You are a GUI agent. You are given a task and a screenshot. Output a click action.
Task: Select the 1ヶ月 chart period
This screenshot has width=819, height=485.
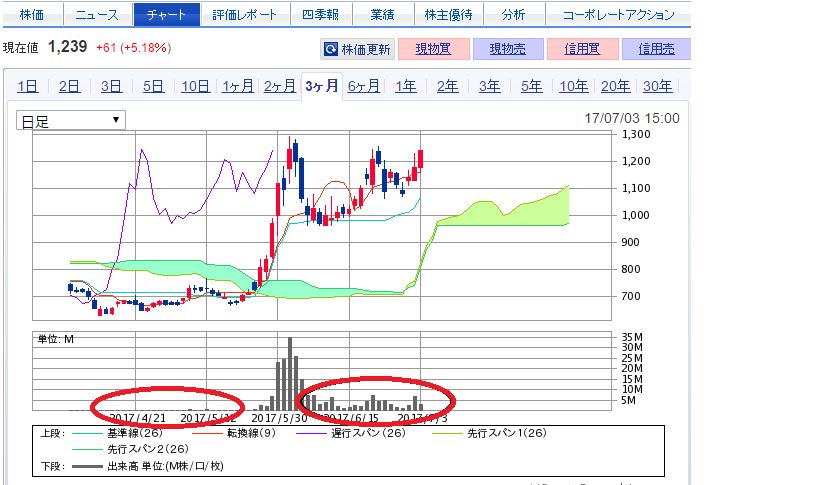coord(238,86)
